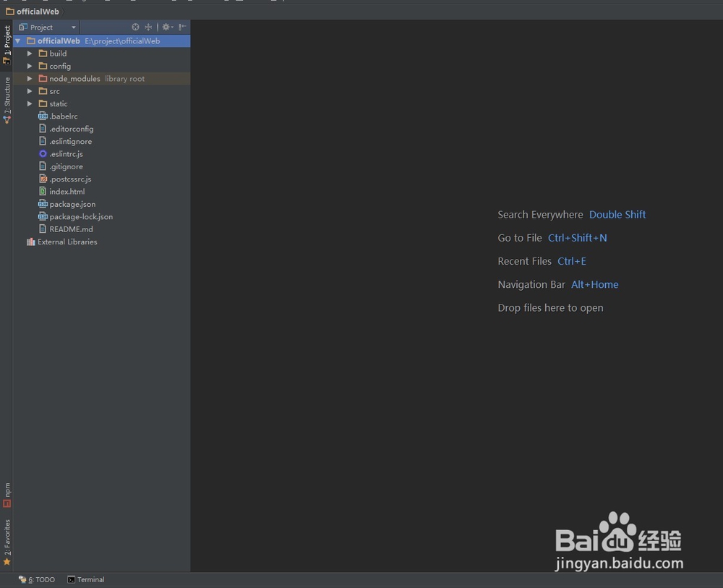The width and height of the screenshot is (723, 588).
Task: Click the .gitignore file icon
Action: pyautogui.click(x=43, y=166)
